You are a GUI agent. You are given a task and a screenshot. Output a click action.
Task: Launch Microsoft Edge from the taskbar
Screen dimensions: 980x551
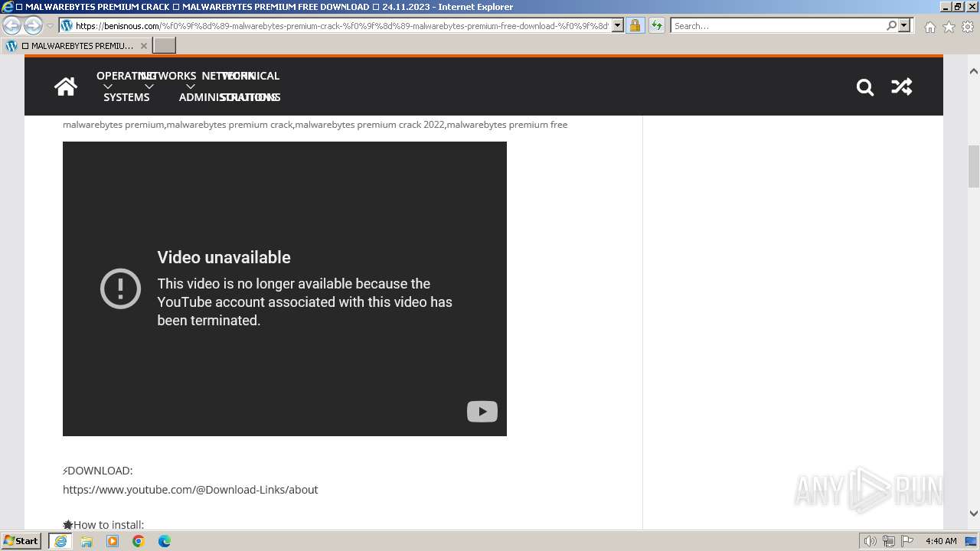point(165,541)
